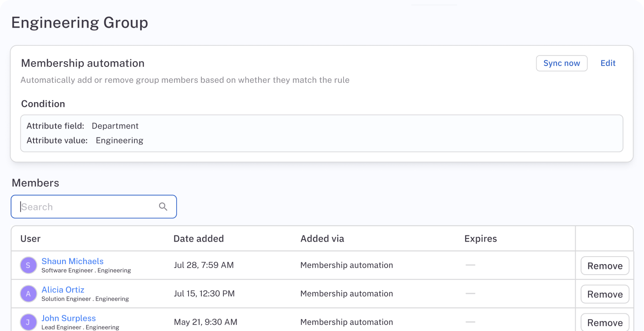Remove Alicia Ortiz from the group
Image resolution: width=644 pixels, height=331 pixels.
605,294
